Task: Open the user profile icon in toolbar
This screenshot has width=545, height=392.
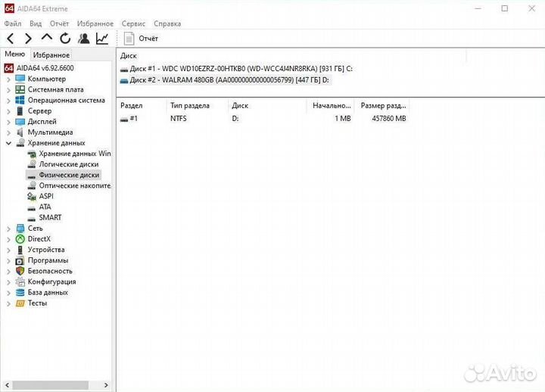Action: coord(83,39)
